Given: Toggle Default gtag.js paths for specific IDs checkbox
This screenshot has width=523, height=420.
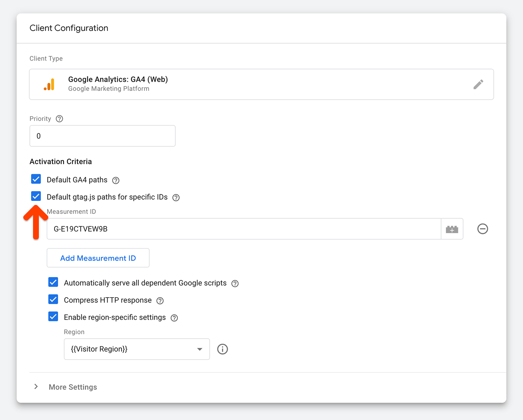Looking at the screenshot, I should [36, 197].
